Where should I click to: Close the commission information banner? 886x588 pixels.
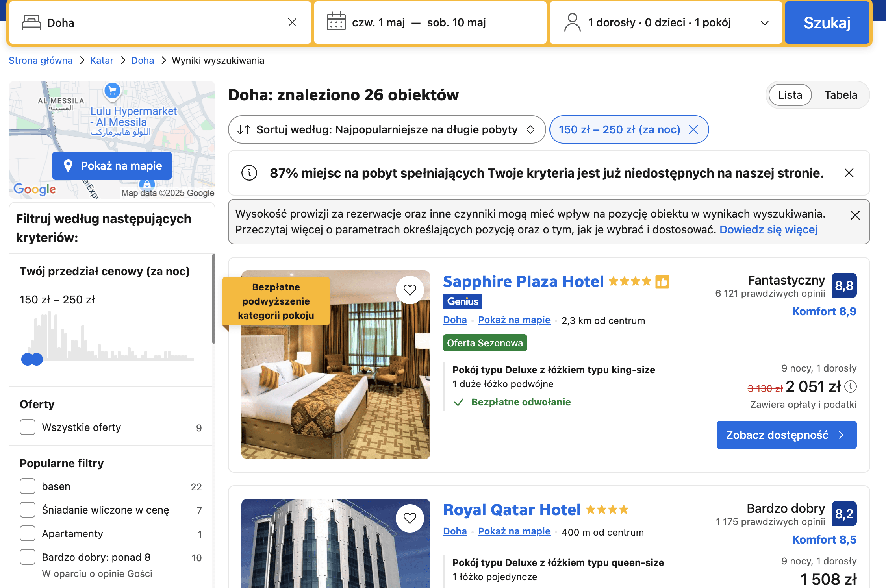[855, 215]
